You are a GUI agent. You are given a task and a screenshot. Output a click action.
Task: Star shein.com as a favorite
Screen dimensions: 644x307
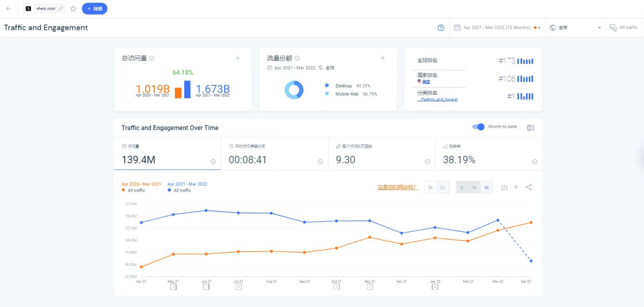pyautogui.click(x=73, y=9)
